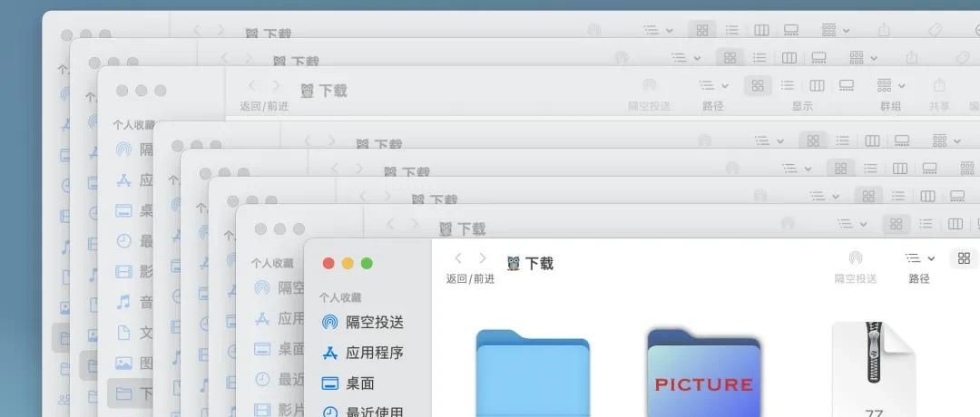Click the tag icon in the rearmost window
This screenshot has width=980, height=417.
935,29
